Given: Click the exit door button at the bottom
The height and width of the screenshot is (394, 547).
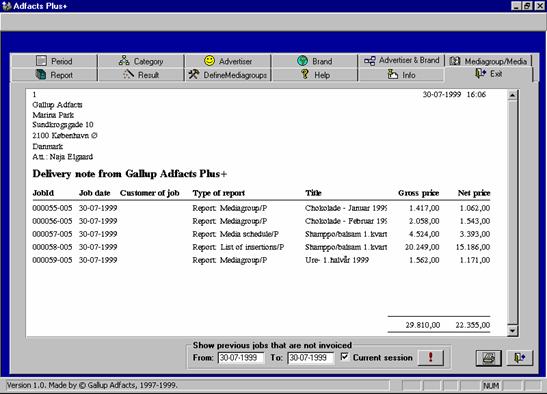Looking at the screenshot, I should click(x=519, y=358).
